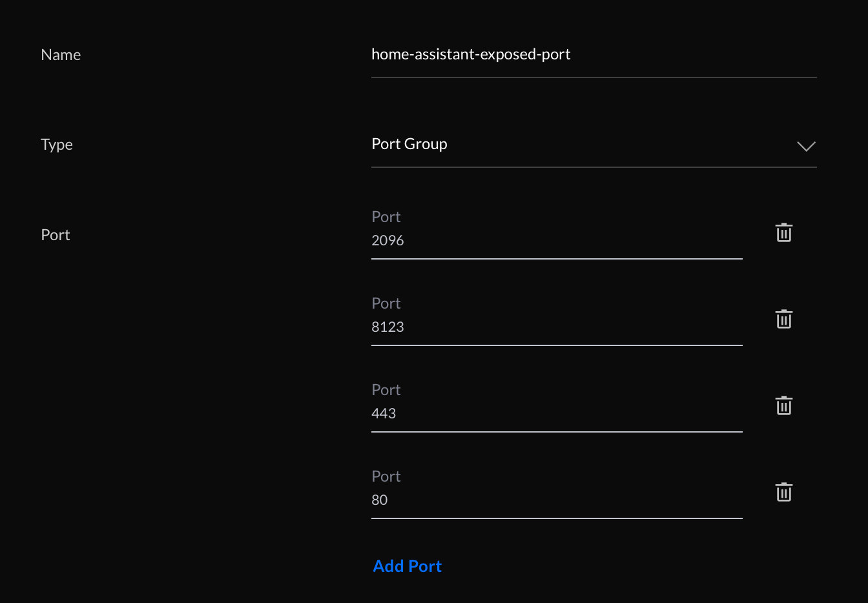This screenshot has height=603, width=868.
Task: Open the Type dropdown chevron
Action: point(806,146)
